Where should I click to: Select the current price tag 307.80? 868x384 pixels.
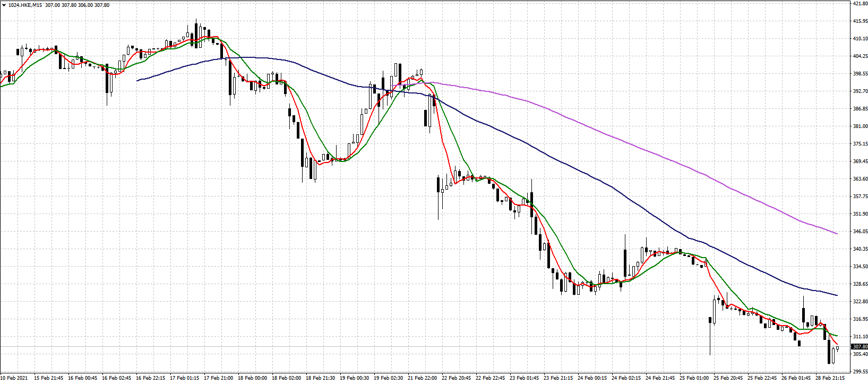(x=860, y=347)
